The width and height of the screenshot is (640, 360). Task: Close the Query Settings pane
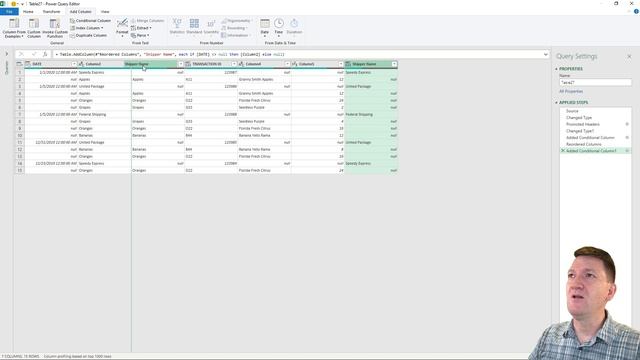point(629,56)
